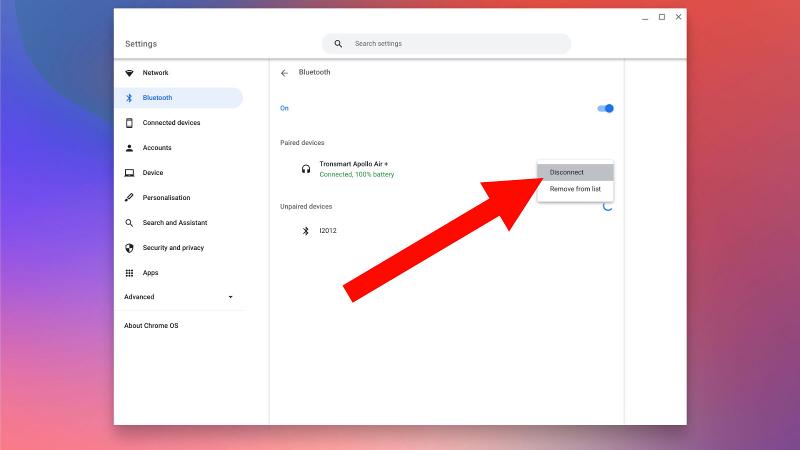This screenshot has width=800, height=450.
Task: Click the Personalisation brush icon
Action: [129, 197]
